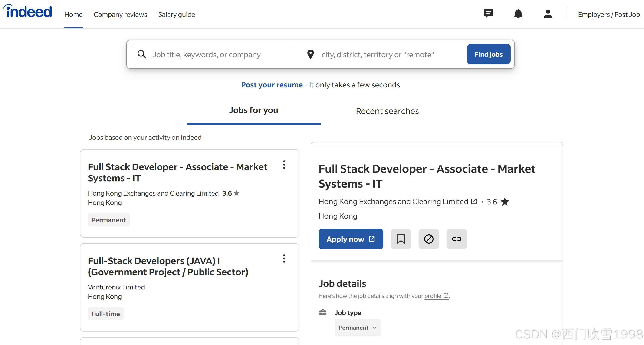Screen dimensions: 644x345
Task: Save job with bookmark icon
Action: [x=401, y=239]
